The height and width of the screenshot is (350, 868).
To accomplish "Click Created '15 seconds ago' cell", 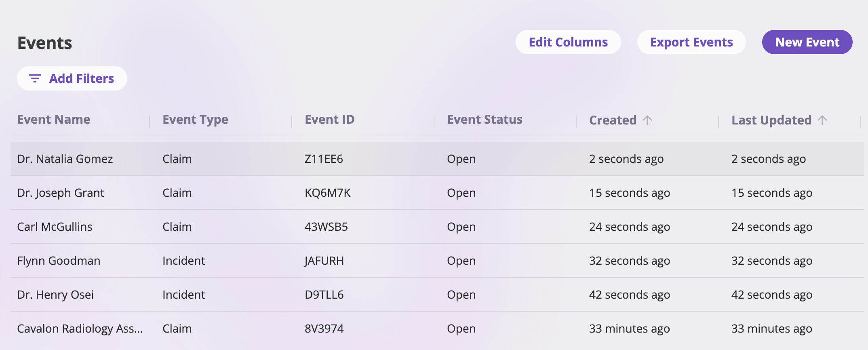I will pos(630,193).
